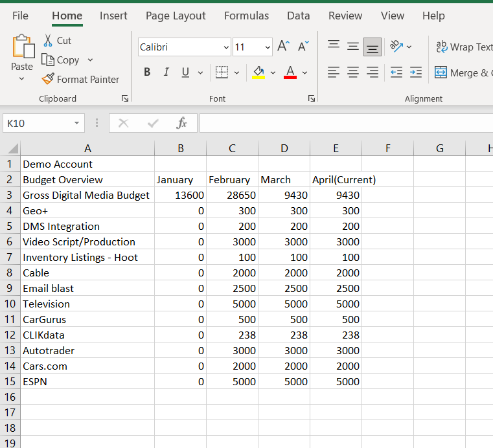Screen dimensions: 493x448
Task: Click the Paste clipboard icon
Action: (x=23, y=49)
